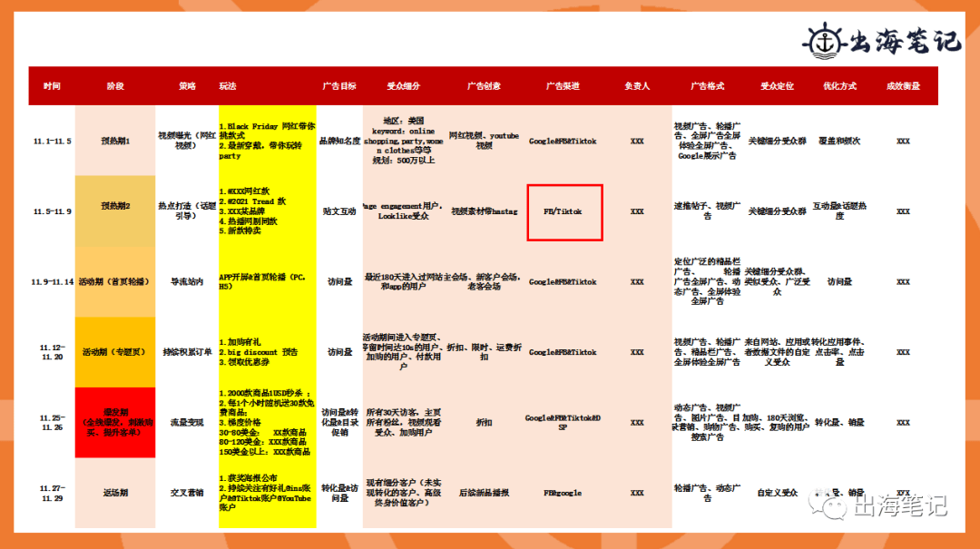Image resolution: width=980 pixels, height=549 pixels.
Task: Select the 玩法 column header
Action: [228, 86]
